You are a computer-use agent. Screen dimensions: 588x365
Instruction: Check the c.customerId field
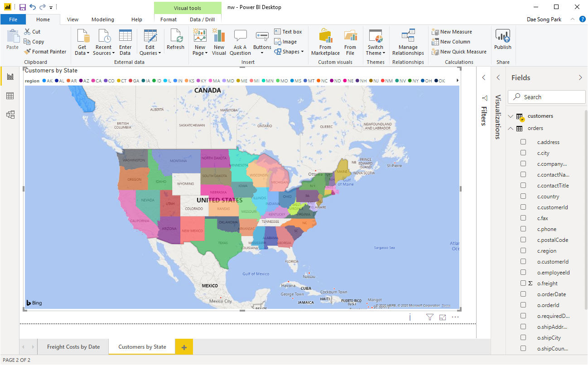pos(523,207)
